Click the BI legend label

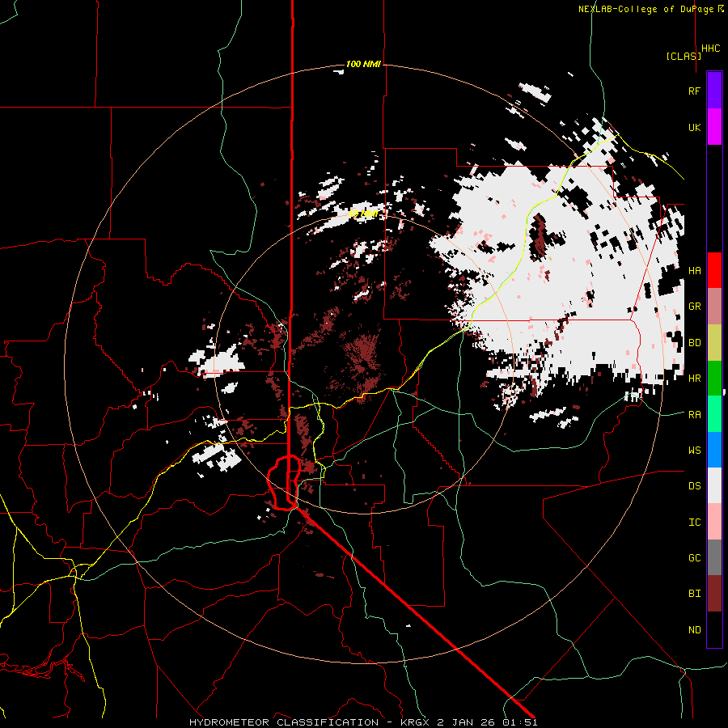(694, 594)
